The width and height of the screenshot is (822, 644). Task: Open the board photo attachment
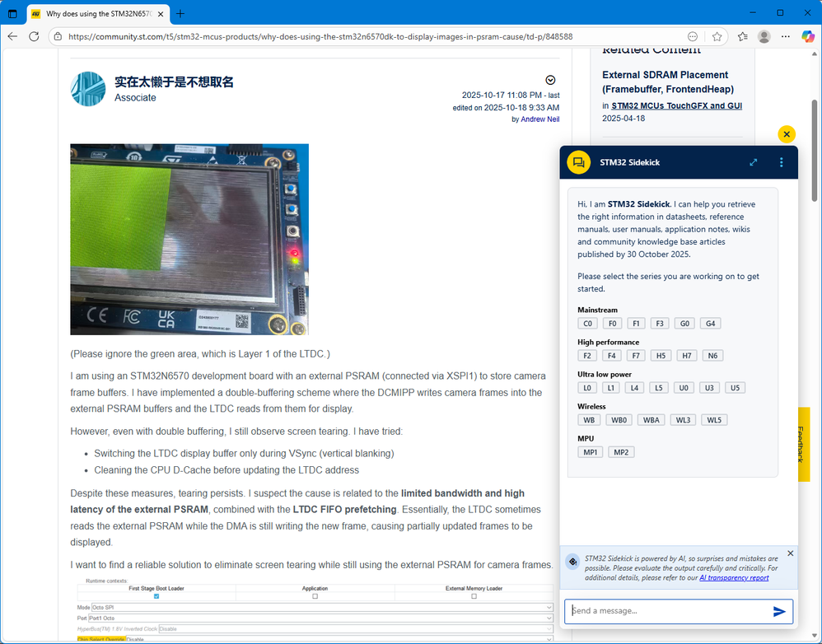click(x=189, y=240)
